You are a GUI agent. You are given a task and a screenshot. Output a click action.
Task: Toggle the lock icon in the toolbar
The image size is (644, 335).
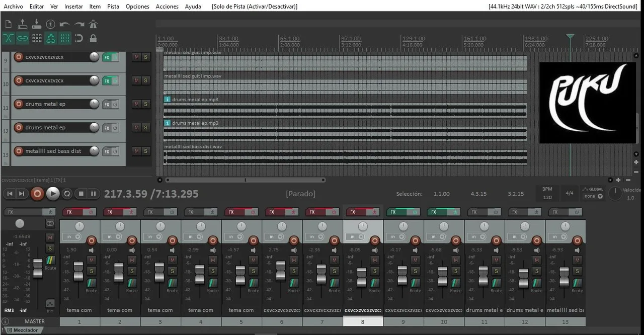click(x=93, y=38)
